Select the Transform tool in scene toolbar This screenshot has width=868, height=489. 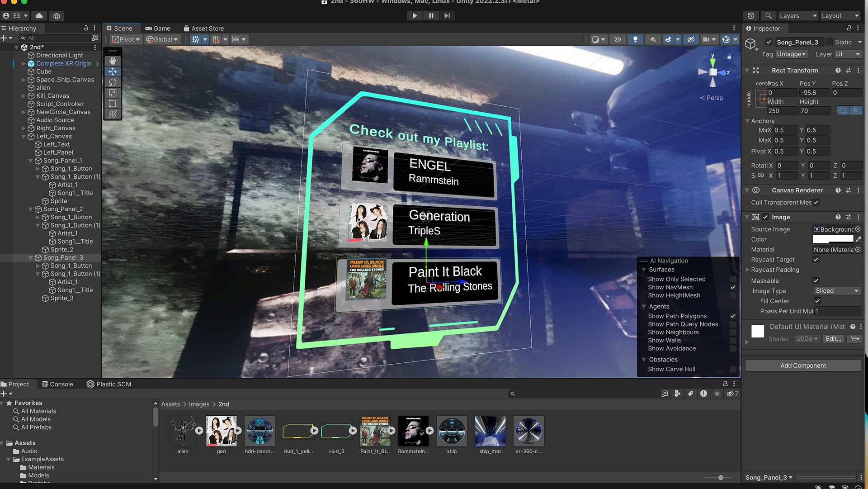tap(113, 114)
